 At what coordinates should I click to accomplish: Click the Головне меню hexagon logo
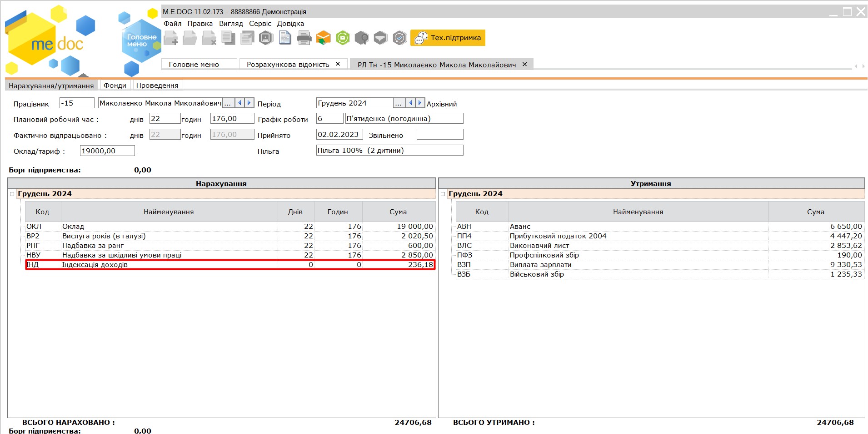141,41
